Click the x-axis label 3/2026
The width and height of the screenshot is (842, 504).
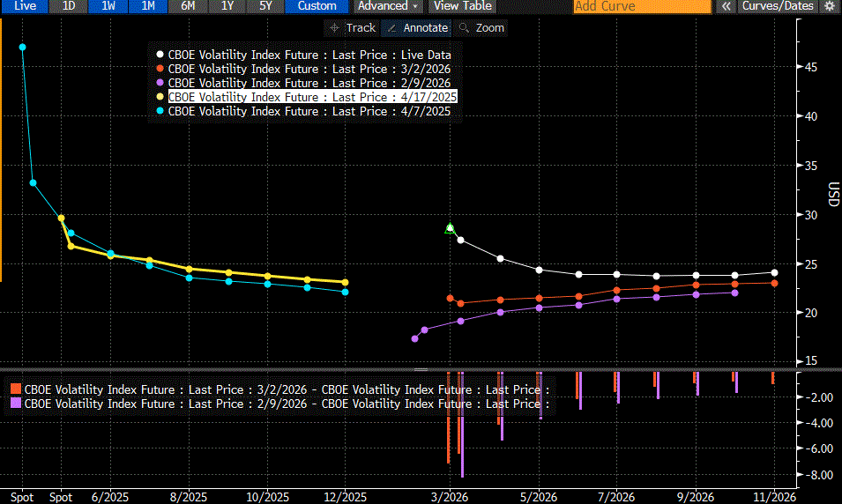coord(450,497)
